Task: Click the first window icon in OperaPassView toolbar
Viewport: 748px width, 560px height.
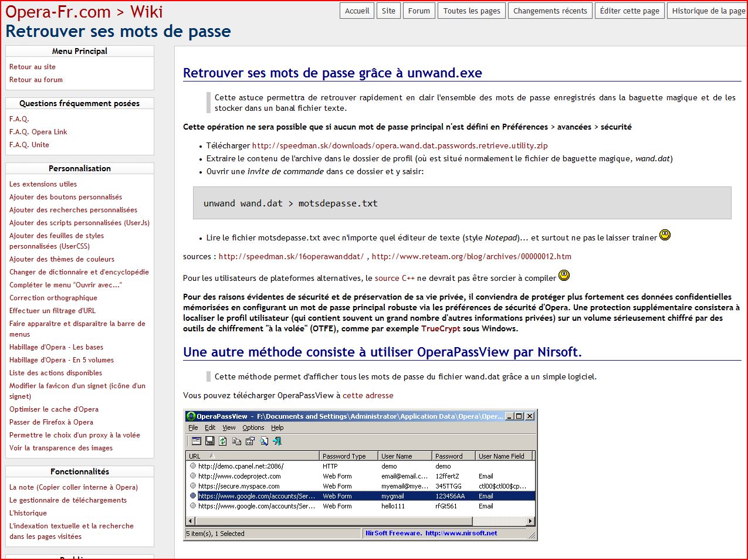Action: coord(196,441)
